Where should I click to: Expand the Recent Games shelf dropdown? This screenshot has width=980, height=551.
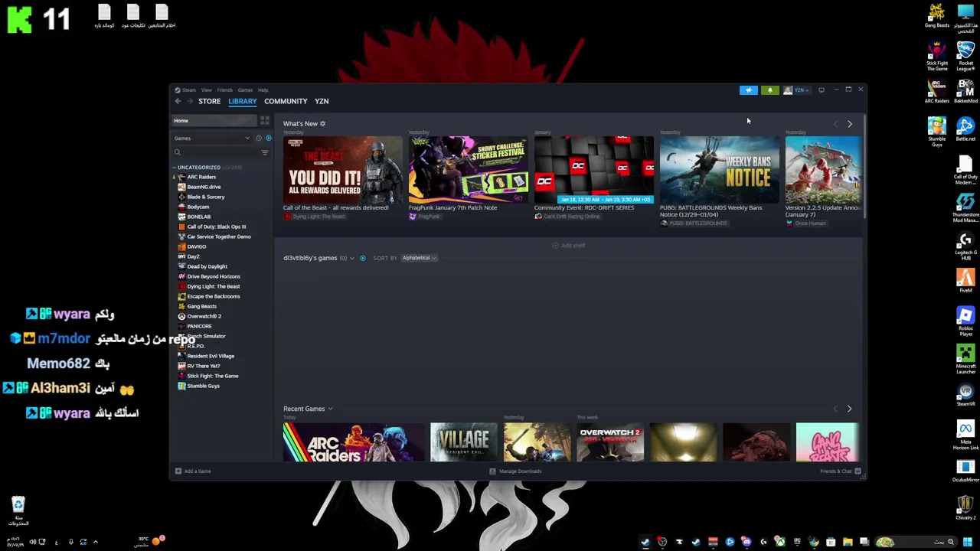click(x=330, y=409)
